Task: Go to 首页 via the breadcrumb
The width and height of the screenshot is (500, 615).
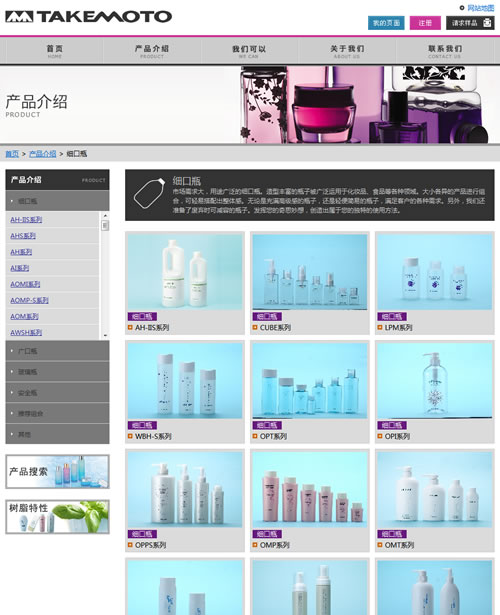Action: [x=12, y=153]
